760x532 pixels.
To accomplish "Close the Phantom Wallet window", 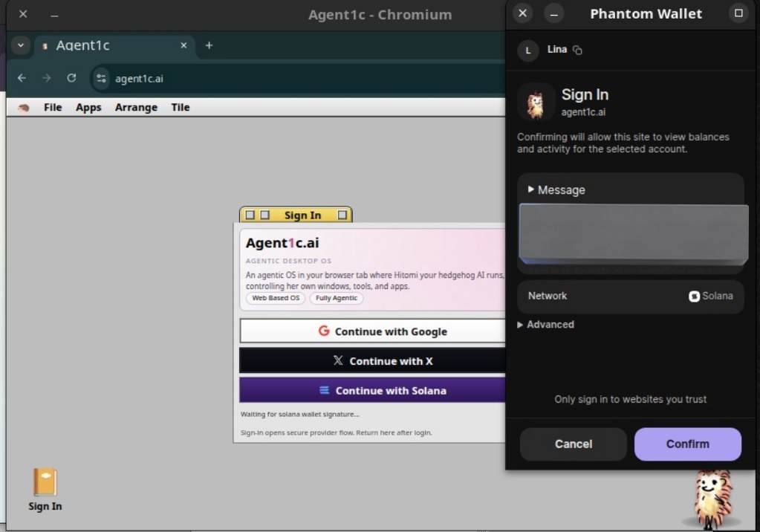I will click(x=522, y=13).
